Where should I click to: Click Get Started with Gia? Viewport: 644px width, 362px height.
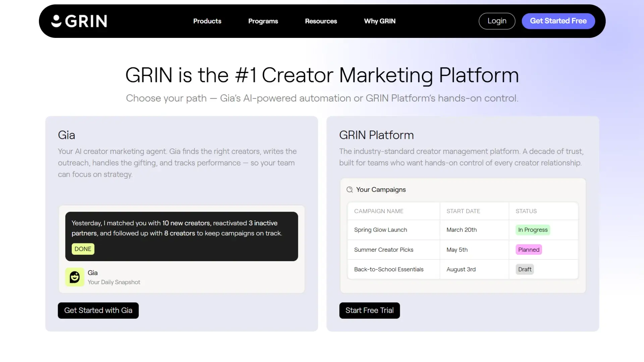(98, 310)
